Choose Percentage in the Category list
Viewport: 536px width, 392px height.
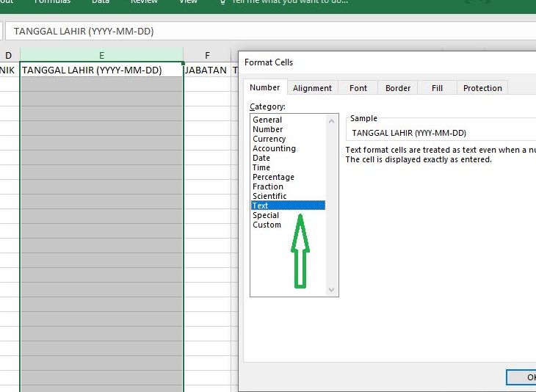[273, 177]
